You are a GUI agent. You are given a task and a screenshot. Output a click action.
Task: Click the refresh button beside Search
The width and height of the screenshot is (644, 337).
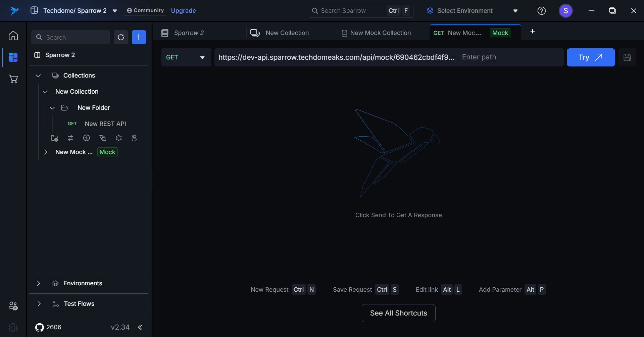point(121,37)
